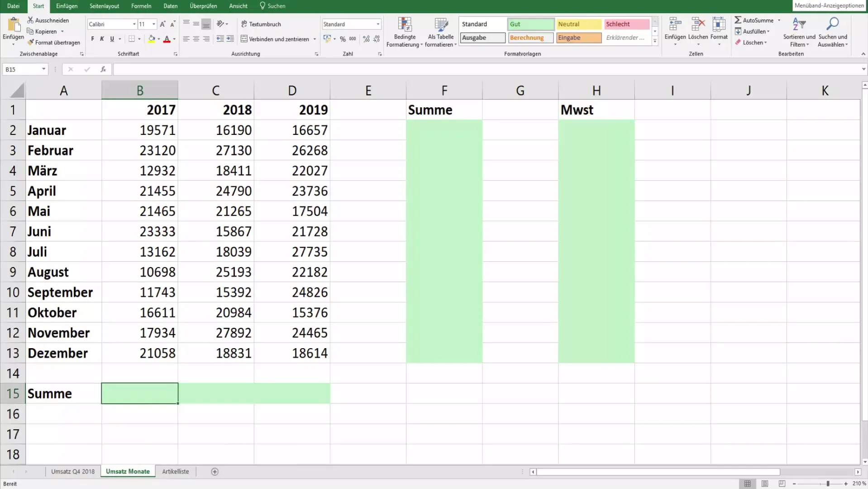Toggle bold formatting (F)
Viewport: 868px width, 489px height.
(92, 39)
